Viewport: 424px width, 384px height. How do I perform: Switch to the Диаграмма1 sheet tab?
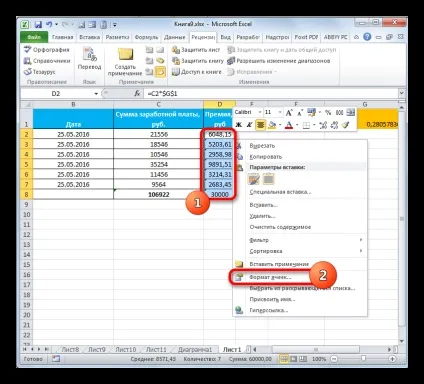tap(195, 349)
